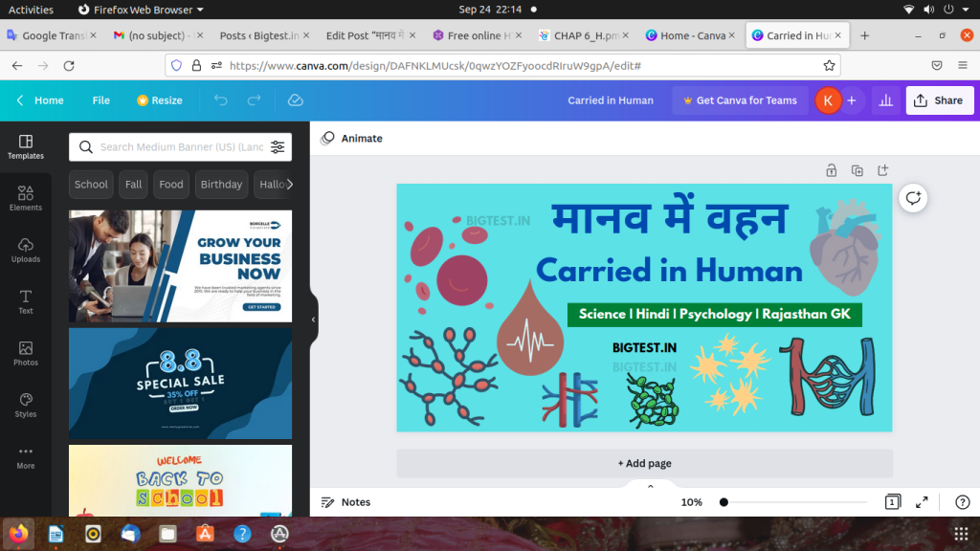Screen dimensions: 980x551
Task: Open Firefox hamburger menu
Action: point(963,66)
